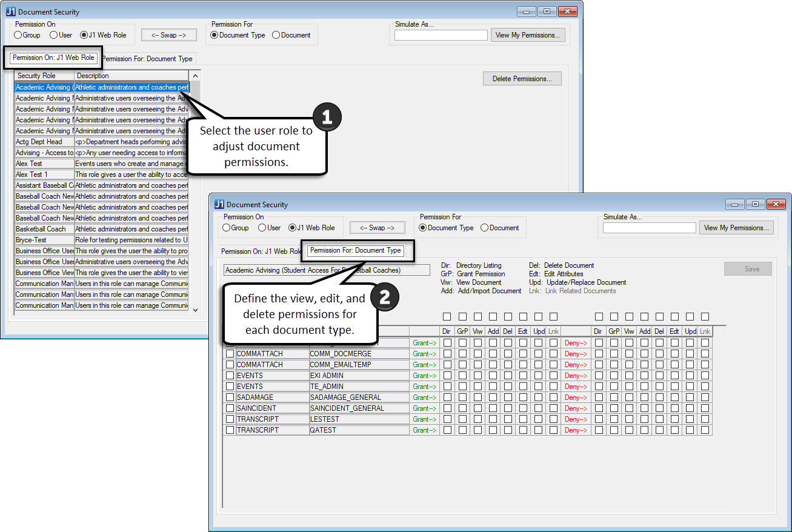The image size is (792, 532).
Task: Click Delete Permissions button
Action: coord(522,79)
